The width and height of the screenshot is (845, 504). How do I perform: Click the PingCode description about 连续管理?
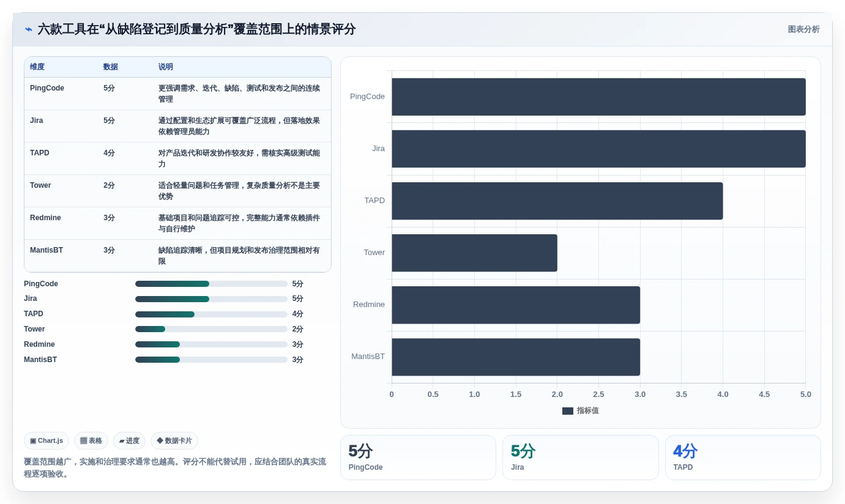[x=239, y=94]
